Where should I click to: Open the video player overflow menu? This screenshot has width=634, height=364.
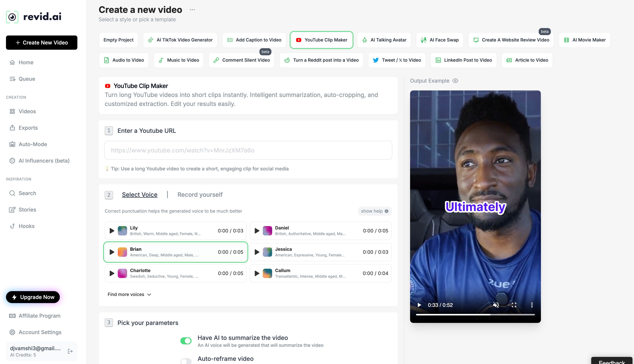532,305
